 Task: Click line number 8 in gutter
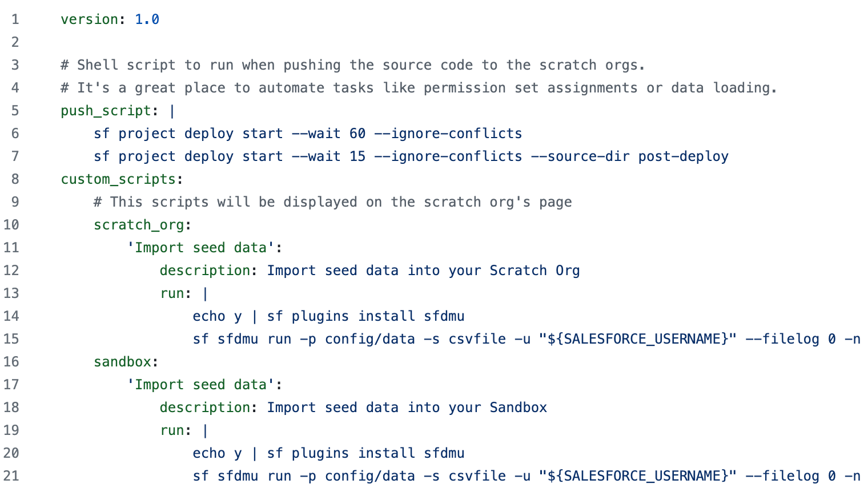pyautogui.click(x=15, y=179)
